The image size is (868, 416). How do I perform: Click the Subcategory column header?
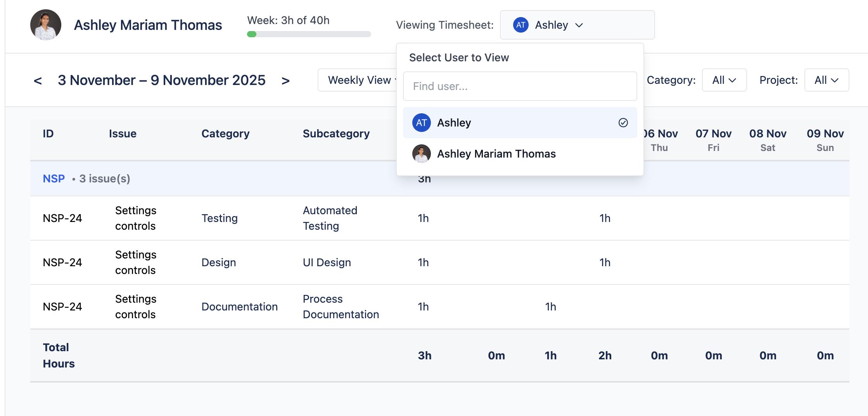tap(336, 133)
